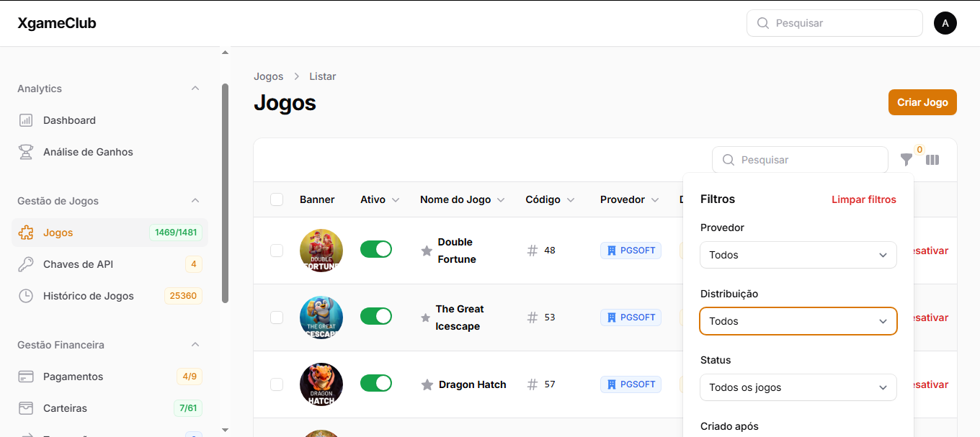The width and height of the screenshot is (980, 437).
Task: Click the Dashboard chart icon
Action: (x=26, y=120)
